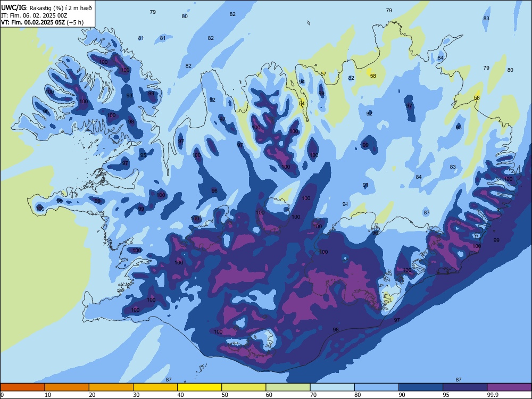
Task: Click the legend tick label '60'
Action: 269,395
